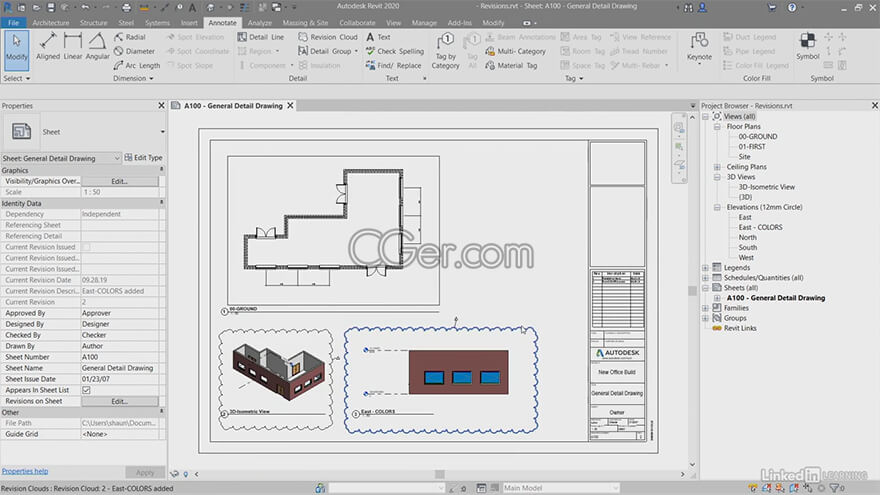Screen dimensions: 880x495
Task: Select the 00-GROUND floor plan
Action: coord(758,136)
